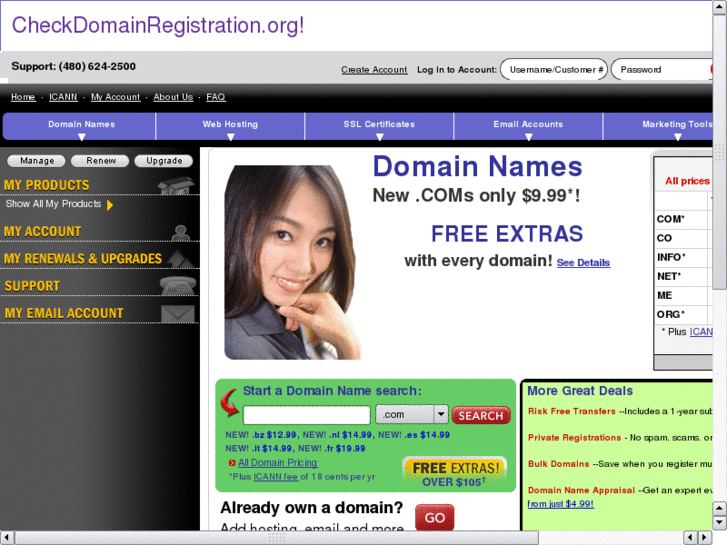Open the 'from just $4.99!' link
Screen dimensions: 727x545
[x=560, y=504]
